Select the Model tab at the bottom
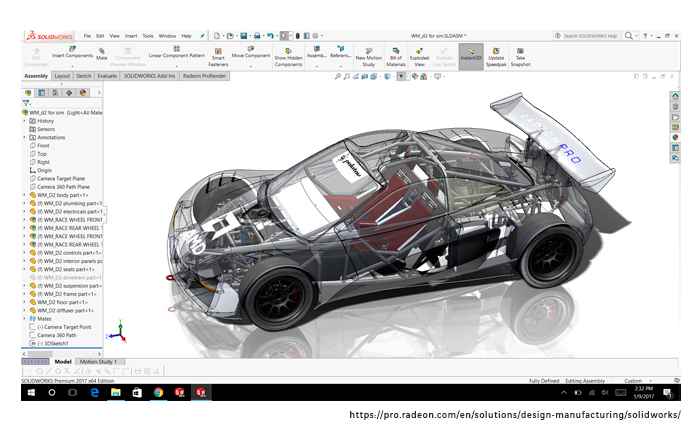Viewport: 700px width, 430px height. (x=63, y=362)
